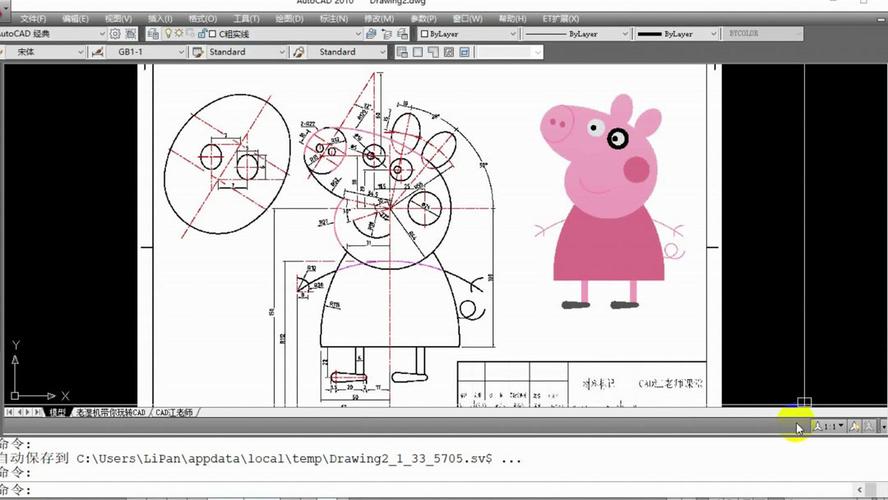The width and height of the screenshot is (888, 500).
Task: Expand the ByLayer color control dropdown
Action: [513, 34]
